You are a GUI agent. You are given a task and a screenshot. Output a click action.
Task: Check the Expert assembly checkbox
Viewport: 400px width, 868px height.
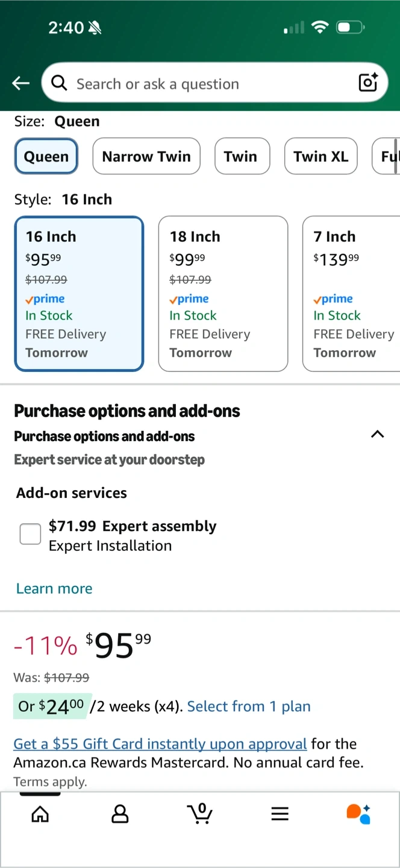click(x=30, y=534)
